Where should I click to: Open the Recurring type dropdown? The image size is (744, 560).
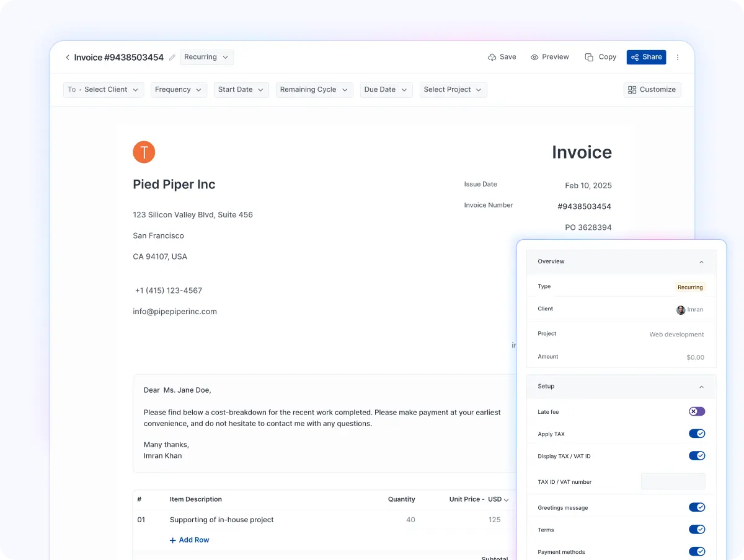click(206, 57)
